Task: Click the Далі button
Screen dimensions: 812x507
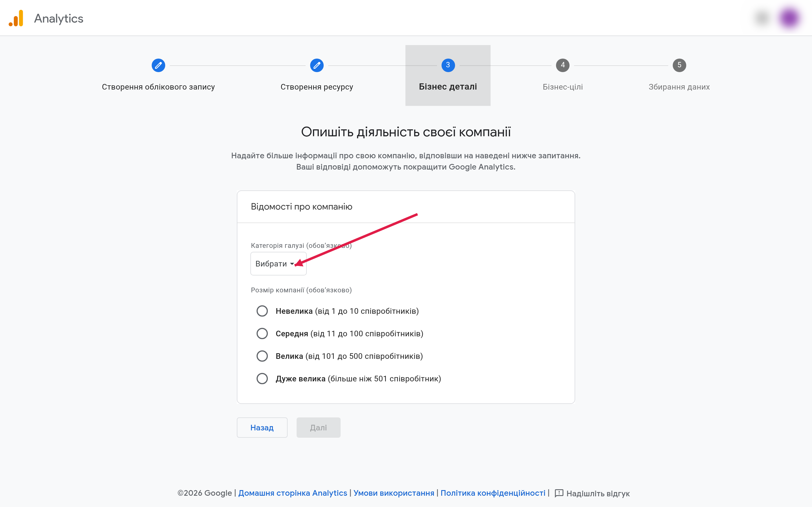Action: [x=318, y=428]
